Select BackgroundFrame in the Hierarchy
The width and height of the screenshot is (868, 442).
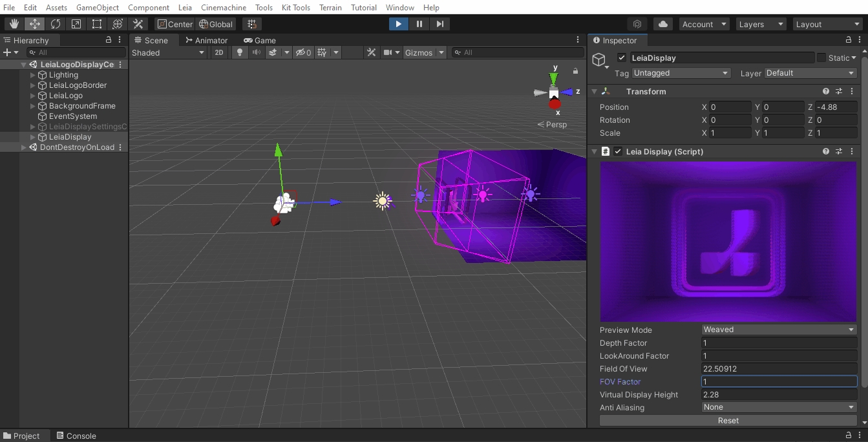(x=82, y=106)
